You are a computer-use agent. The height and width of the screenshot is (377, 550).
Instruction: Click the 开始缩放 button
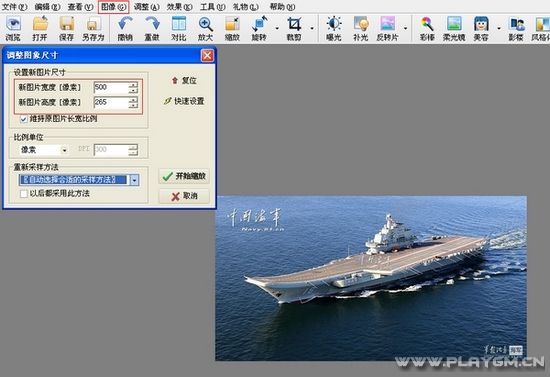click(x=184, y=176)
